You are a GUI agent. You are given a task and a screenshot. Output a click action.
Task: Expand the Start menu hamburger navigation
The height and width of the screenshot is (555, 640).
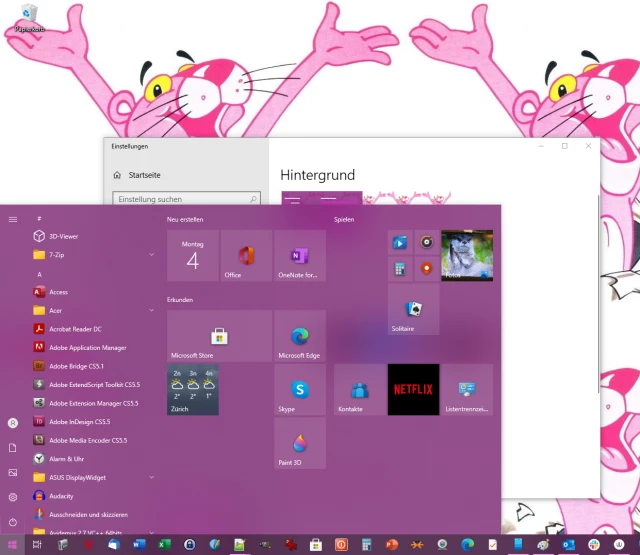[x=13, y=219]
